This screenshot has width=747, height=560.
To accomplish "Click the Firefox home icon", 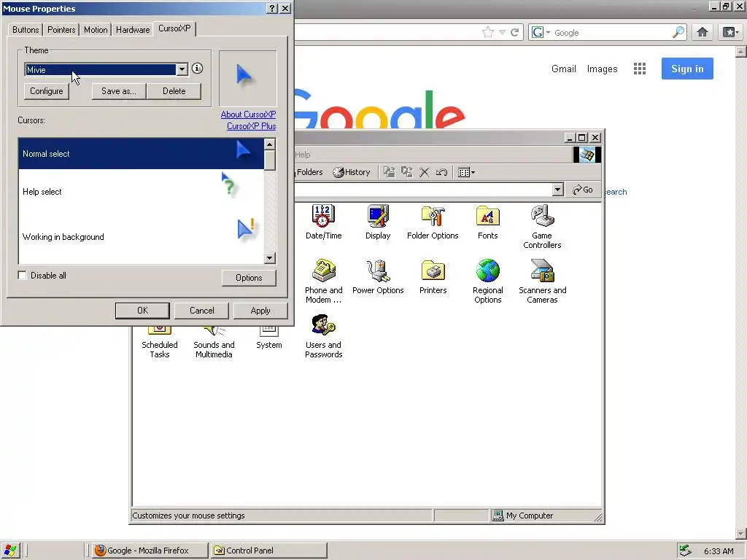I will tap(703, 32).
